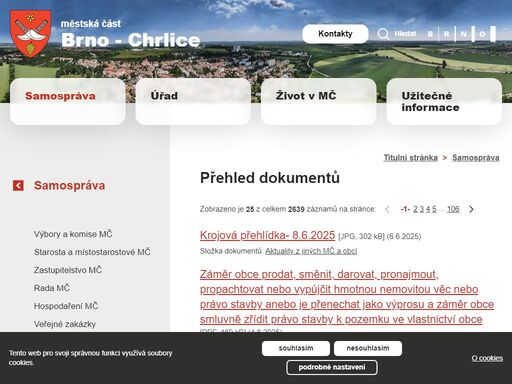
Task: Click Titulní stránka breadcrumb link
Action: point(410,158)
